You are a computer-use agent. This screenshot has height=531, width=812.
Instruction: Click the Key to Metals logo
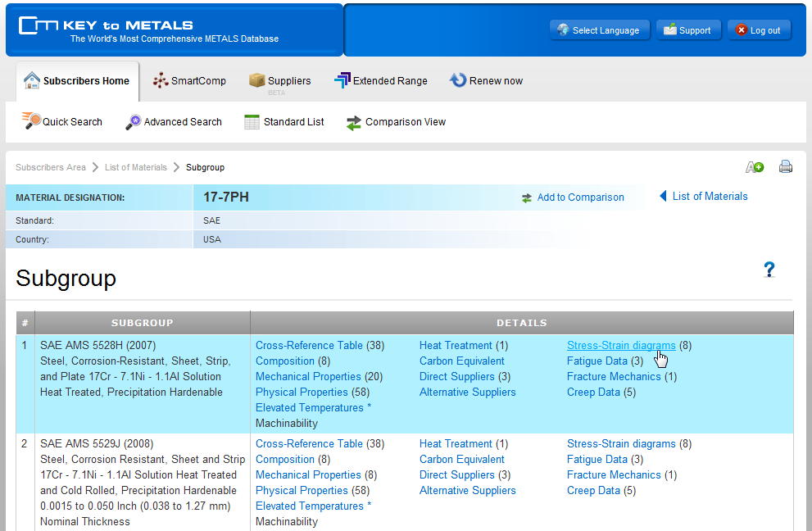[148, 30]
